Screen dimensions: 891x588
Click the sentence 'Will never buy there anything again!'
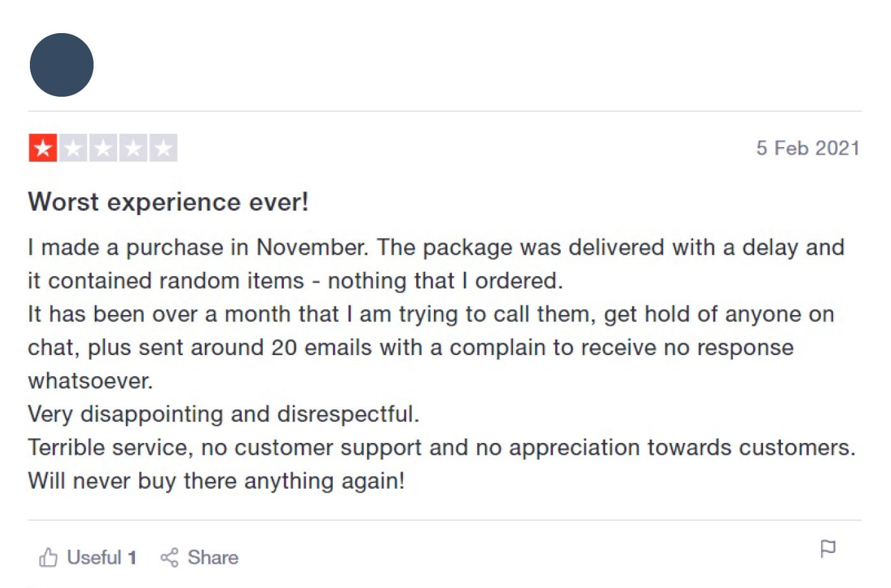(215, 480)
